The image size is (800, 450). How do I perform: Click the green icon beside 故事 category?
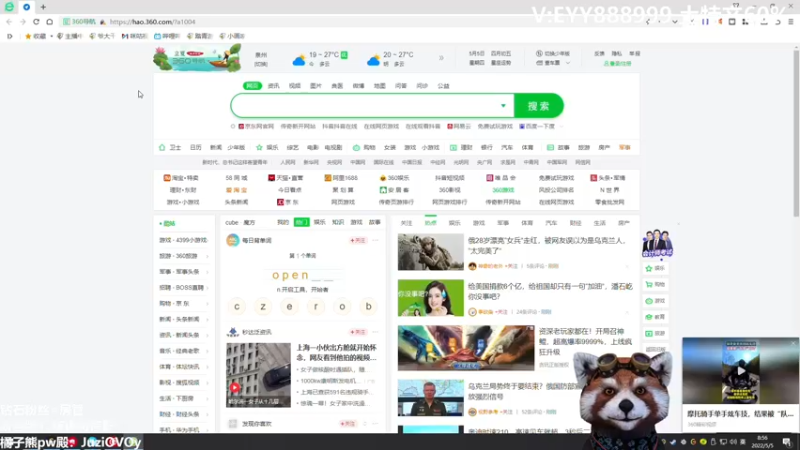(550, 147)
